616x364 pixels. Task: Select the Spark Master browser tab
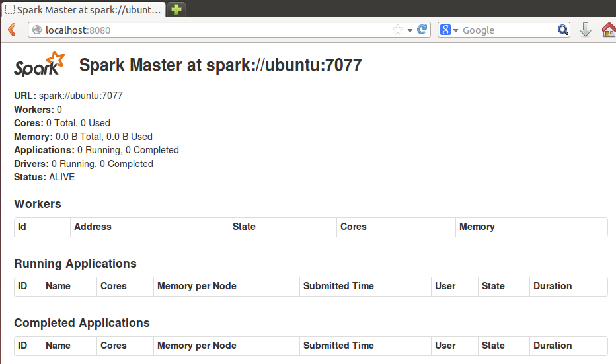pos(84,10)
